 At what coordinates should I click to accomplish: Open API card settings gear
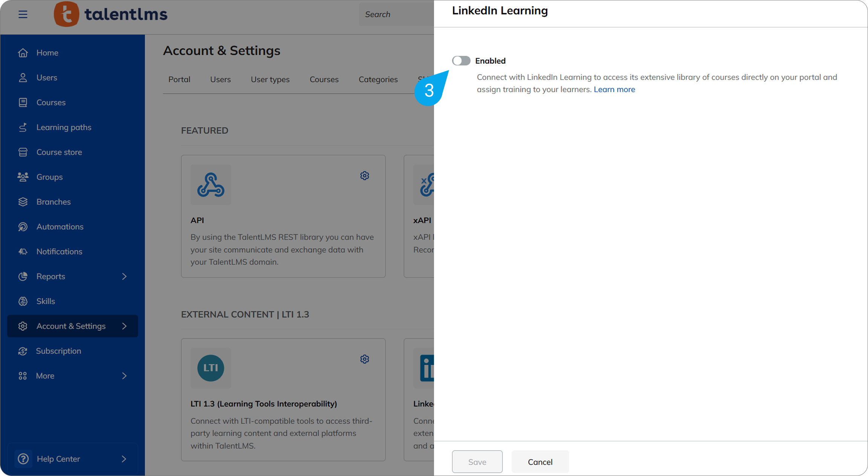click(364, 176)
